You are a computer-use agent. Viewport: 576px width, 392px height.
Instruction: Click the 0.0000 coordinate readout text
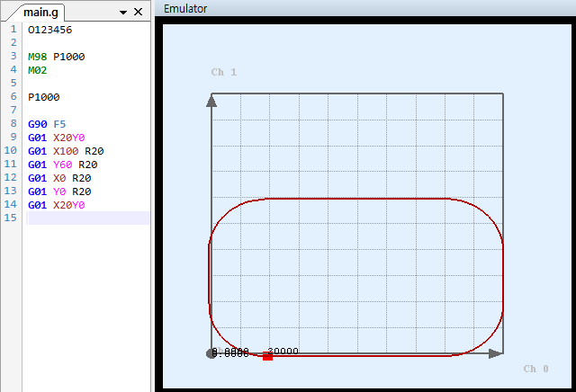coord(230,352)
